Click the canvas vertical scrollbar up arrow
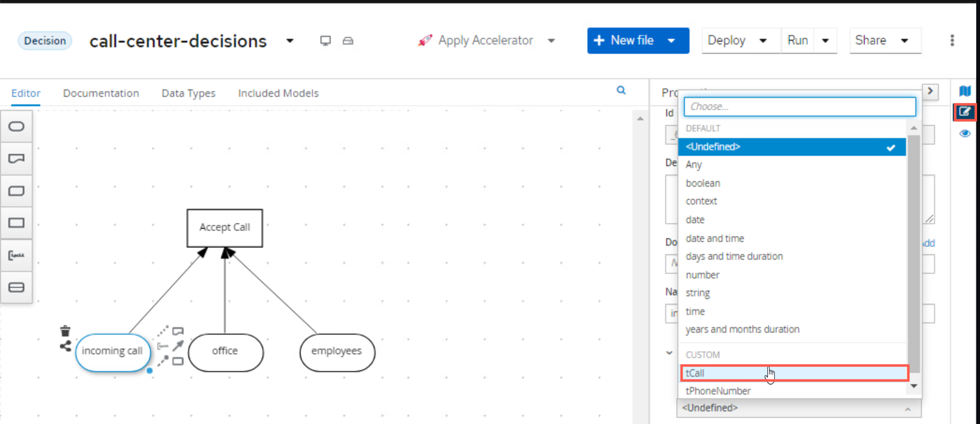This screenshot has height=424, width=980. click(640, 118)
